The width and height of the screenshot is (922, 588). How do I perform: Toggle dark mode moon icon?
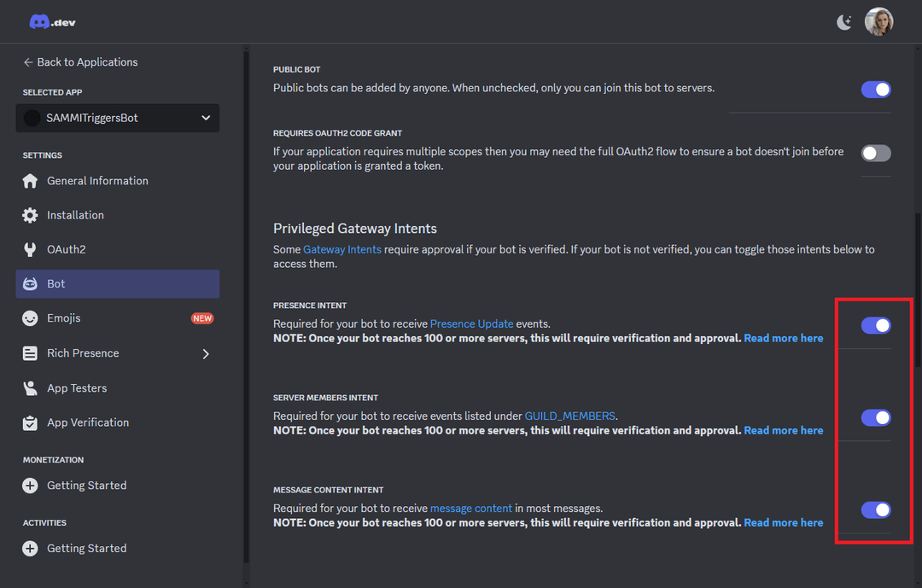[x=843, y=22]
